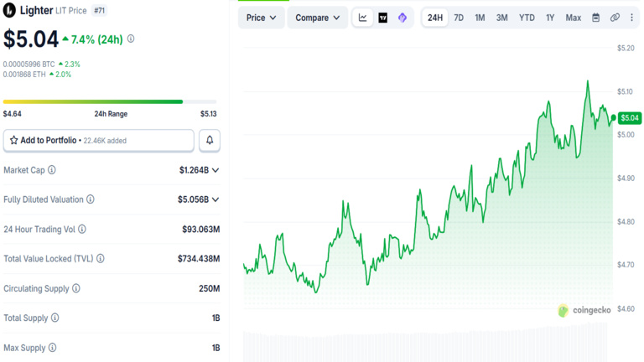The width and height of the screenshot is (644, 362).
Task: Click the star icon in Add to Portfolio
Action: 14,141
